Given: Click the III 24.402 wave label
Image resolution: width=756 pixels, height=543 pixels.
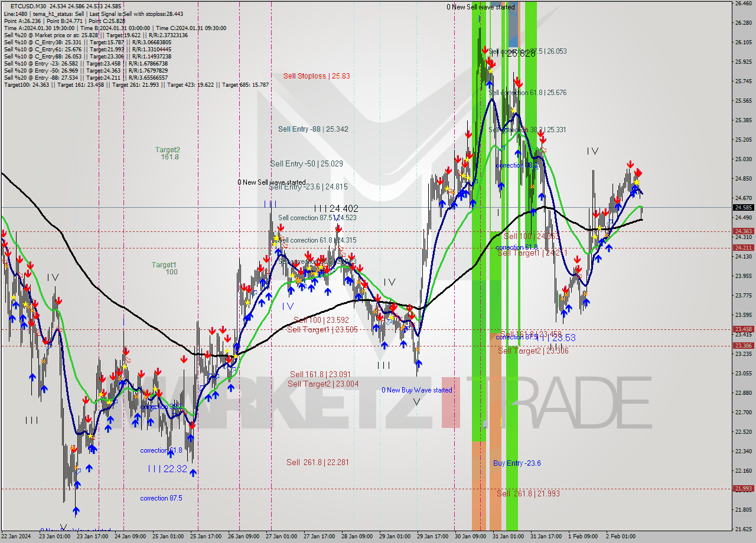Looking at the screenshot, I should pyautogui.click(x=336, y=209).
